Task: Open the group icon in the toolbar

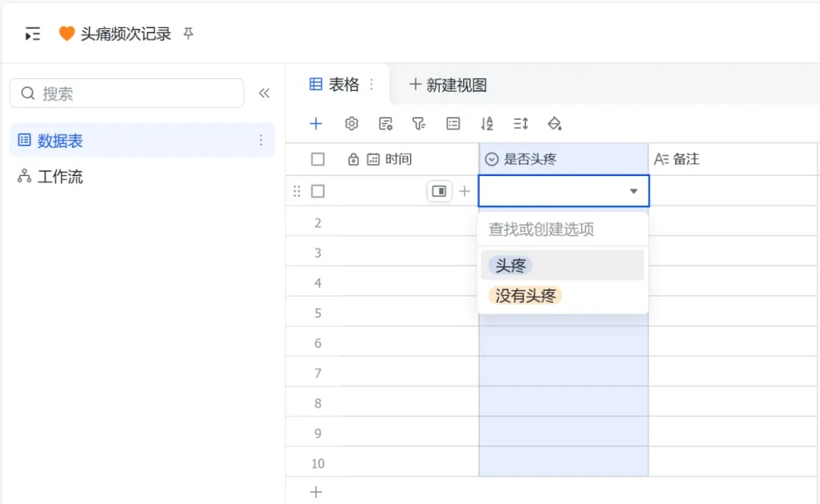Action: click(453, 124)
